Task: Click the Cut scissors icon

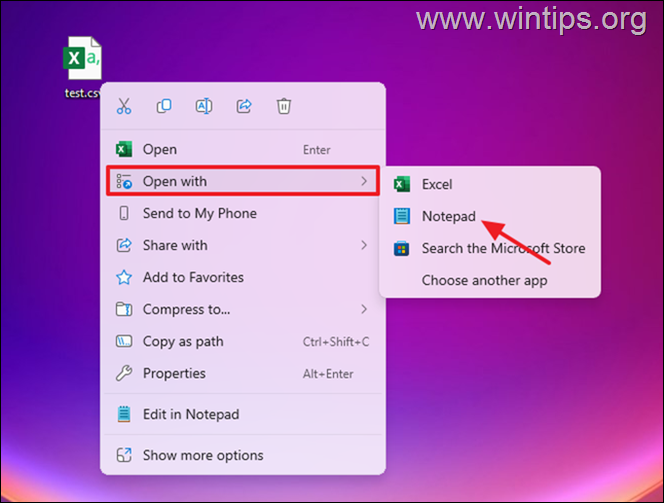Action: 124,106
